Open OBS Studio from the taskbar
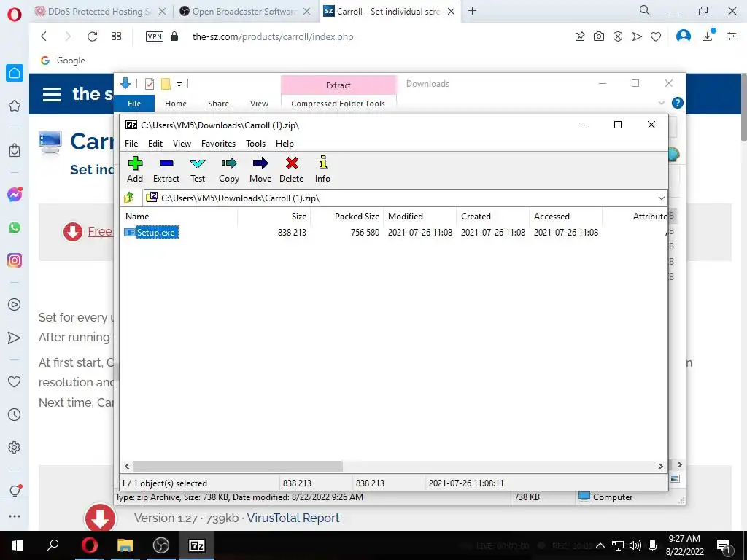 click(x=160, y=545)
